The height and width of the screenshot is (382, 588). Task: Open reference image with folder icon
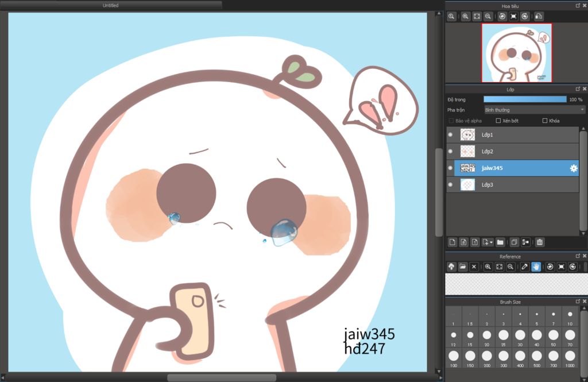463,267
